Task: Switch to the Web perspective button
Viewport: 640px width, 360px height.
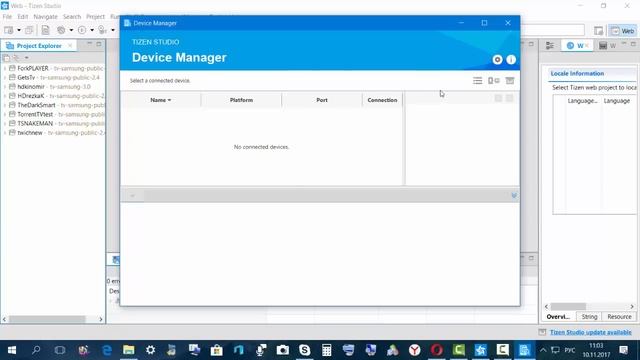Action: 623,31
